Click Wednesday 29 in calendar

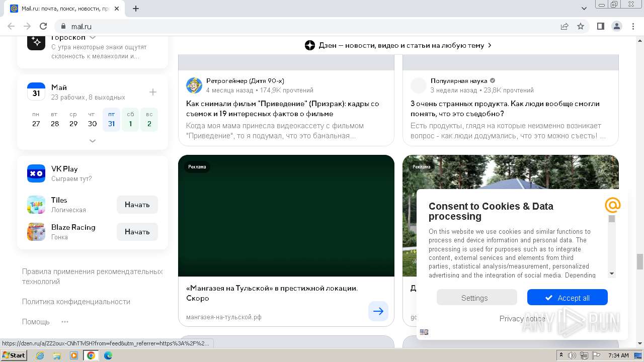click(73, 120)
